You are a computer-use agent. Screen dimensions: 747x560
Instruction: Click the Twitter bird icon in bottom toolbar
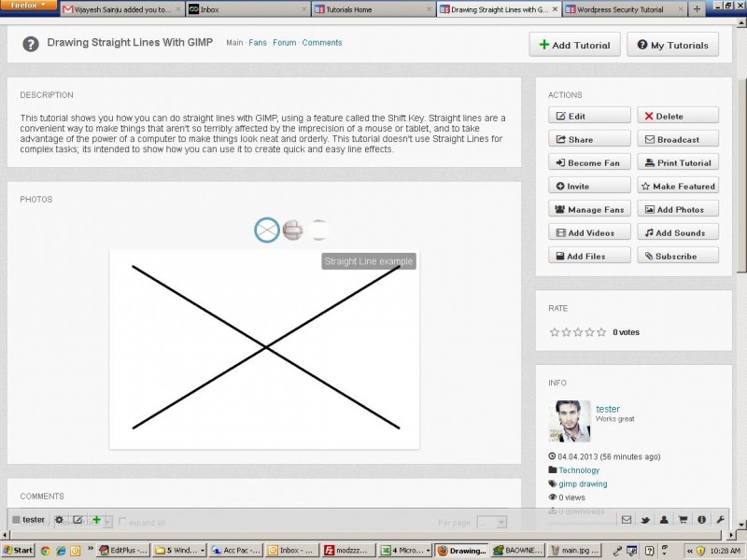point(645,520)
